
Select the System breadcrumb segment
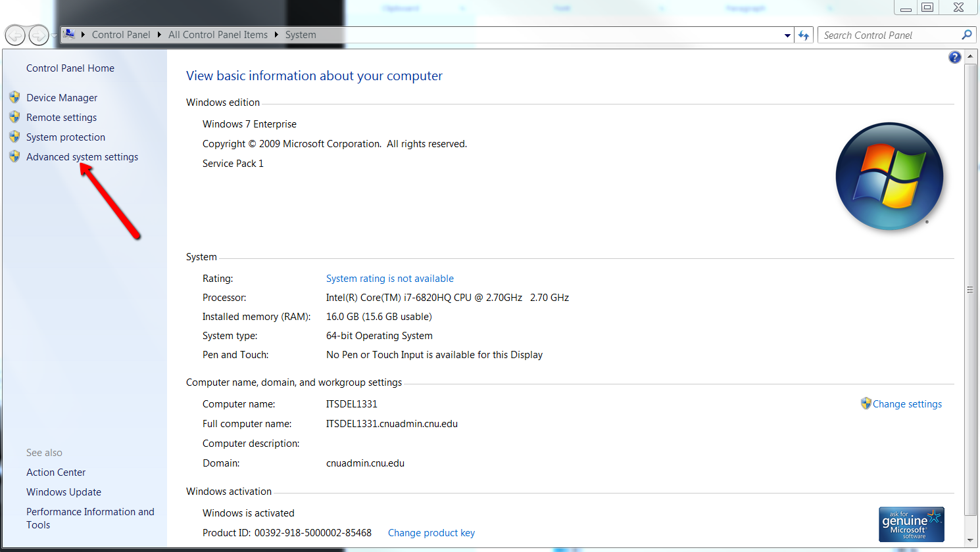click(x=301, y=35)
